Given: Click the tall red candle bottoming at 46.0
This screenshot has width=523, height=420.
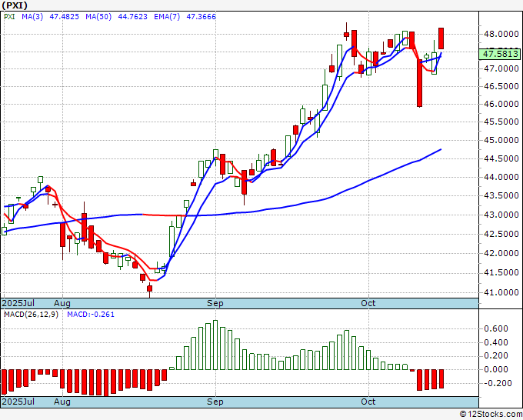Looking at the screenshot, I should pos(420,83).
